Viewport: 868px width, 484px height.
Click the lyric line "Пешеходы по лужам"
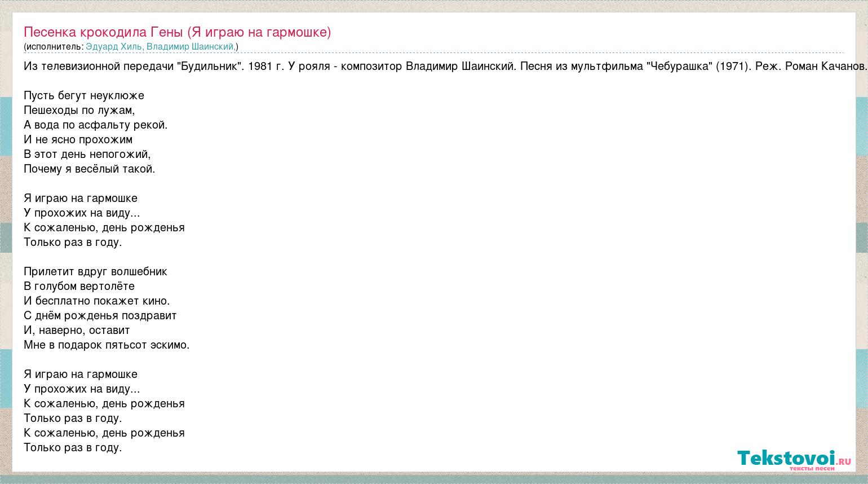(79, 111)
